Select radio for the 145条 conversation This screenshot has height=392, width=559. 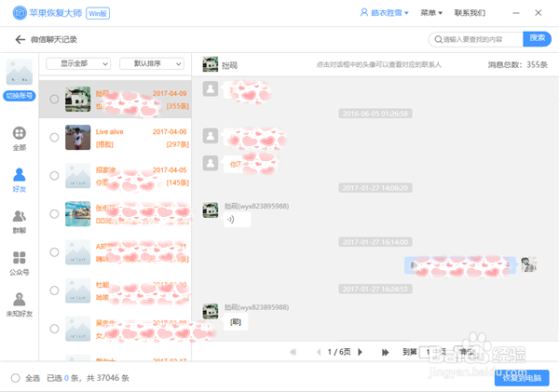[x=54, y=176]
